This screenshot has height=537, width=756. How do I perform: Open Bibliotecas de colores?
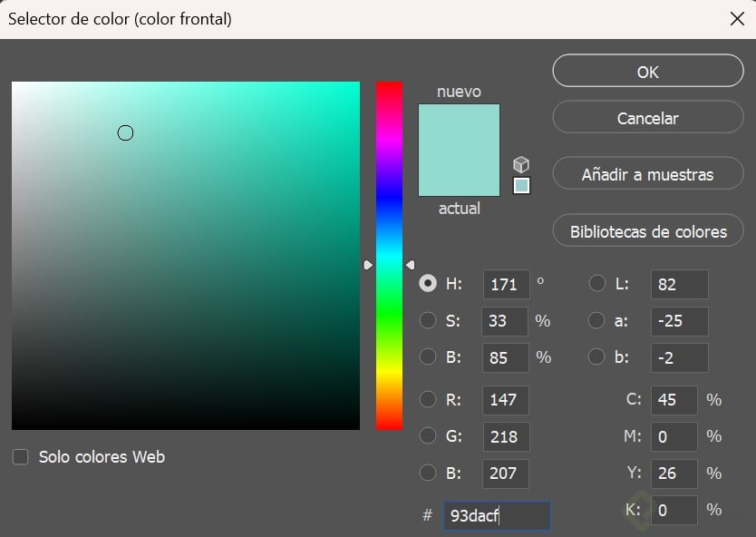[x=647, y=231]
